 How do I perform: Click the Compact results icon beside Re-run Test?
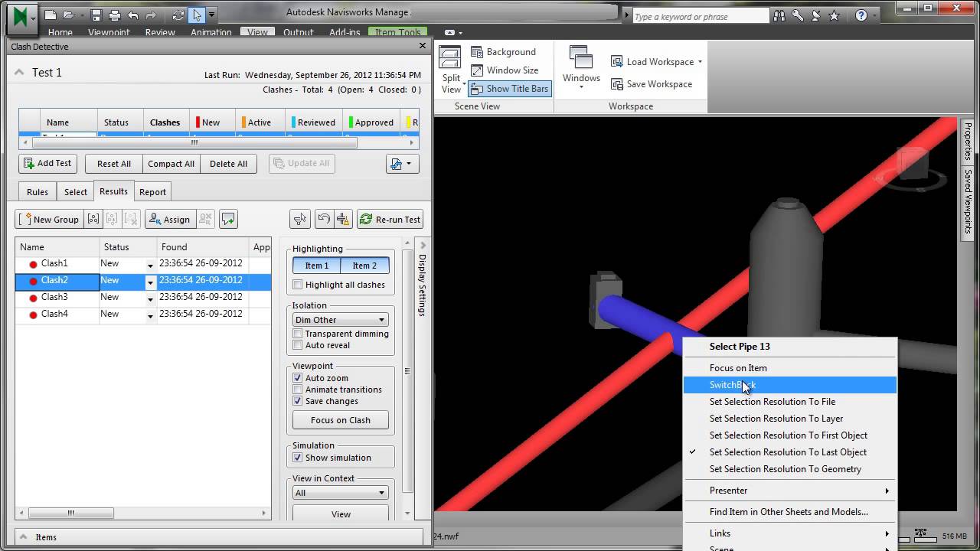342,220
